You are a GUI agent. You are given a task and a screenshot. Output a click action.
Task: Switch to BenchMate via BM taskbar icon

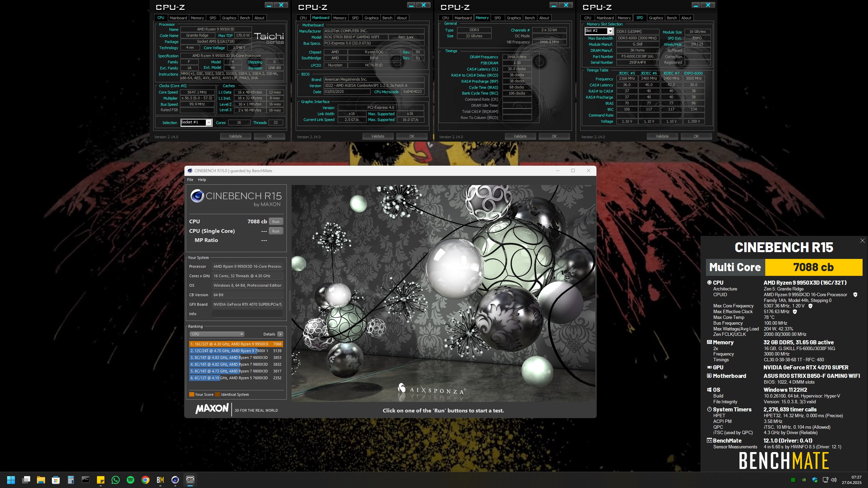click(x=160, y=480)
